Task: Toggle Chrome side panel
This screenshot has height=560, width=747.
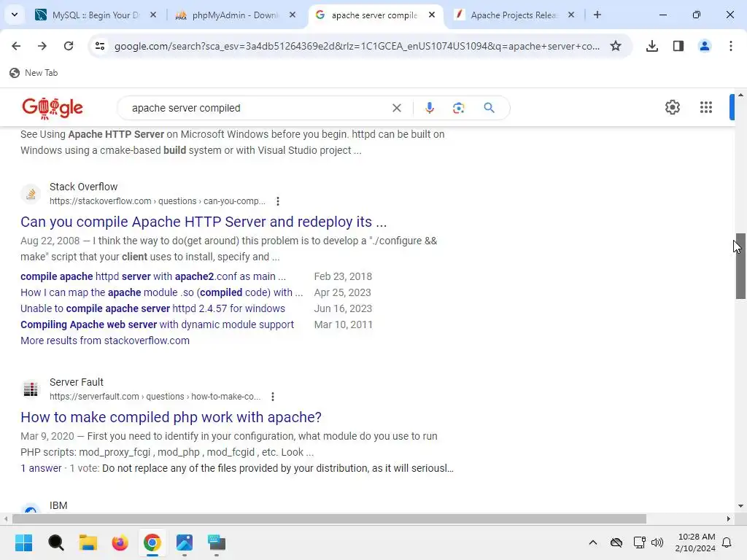Action: pos(678,46)
